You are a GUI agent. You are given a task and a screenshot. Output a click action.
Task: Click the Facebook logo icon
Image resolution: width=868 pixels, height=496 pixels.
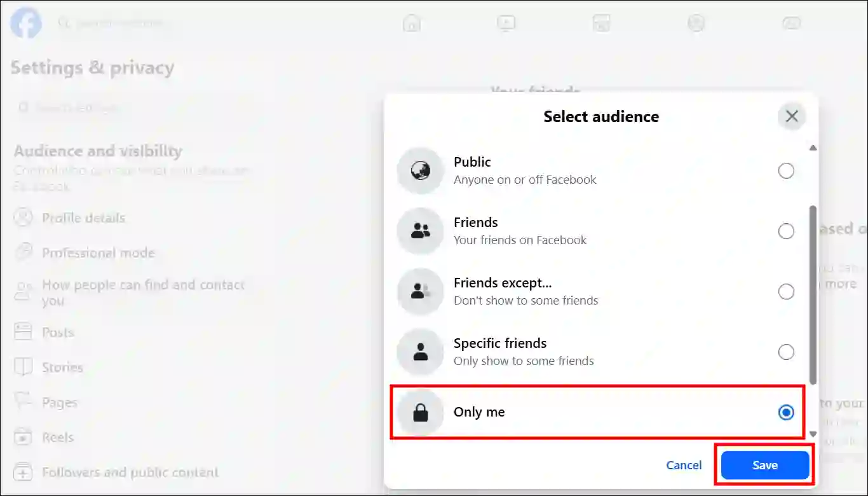pyautogui.click(x=26, y=24)
